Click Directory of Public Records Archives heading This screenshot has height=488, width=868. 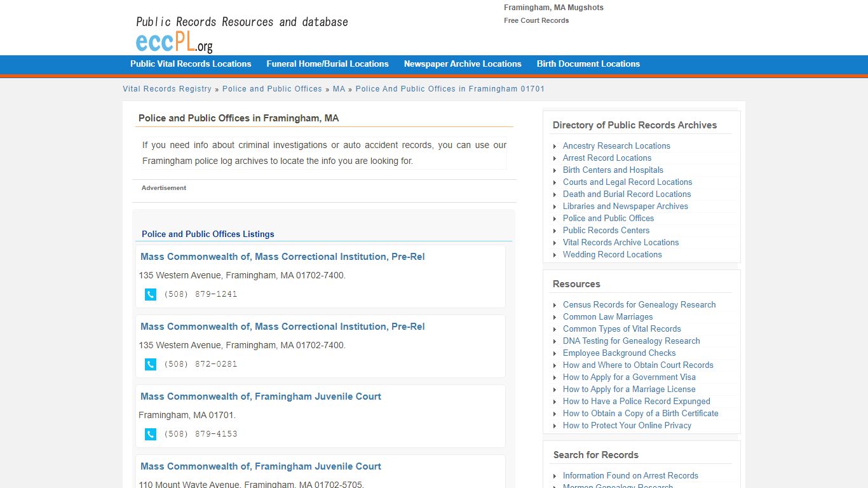click(635, 125)
